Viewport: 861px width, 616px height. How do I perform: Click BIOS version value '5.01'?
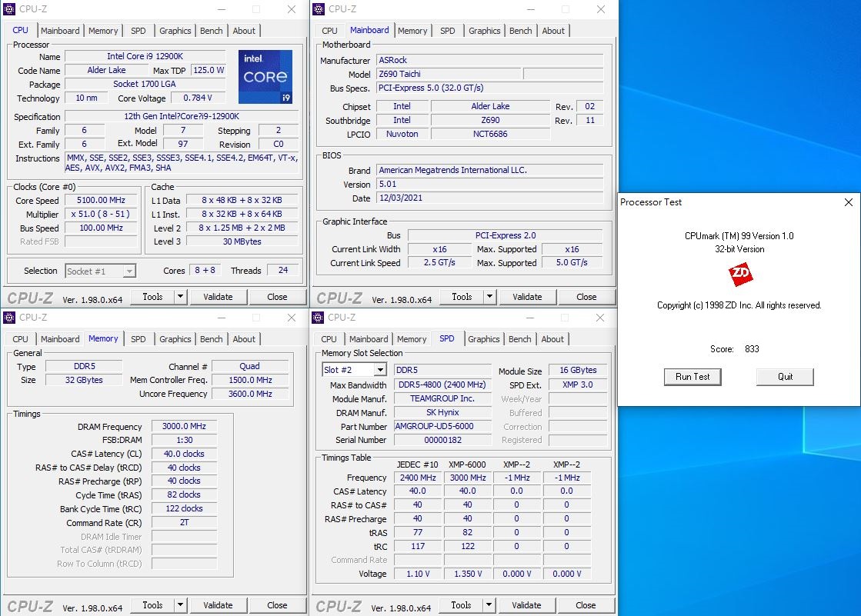(x=490, y=185)
